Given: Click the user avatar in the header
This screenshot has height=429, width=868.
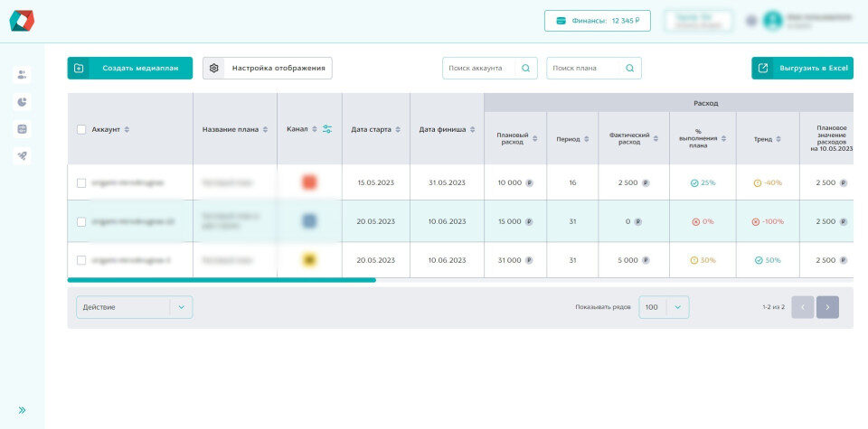Looking at the screenshot, I should coord(772,21).
